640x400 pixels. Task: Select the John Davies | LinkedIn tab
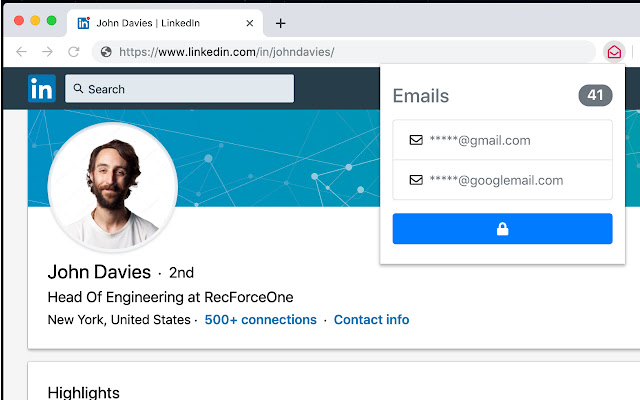(x=165, y=23)
